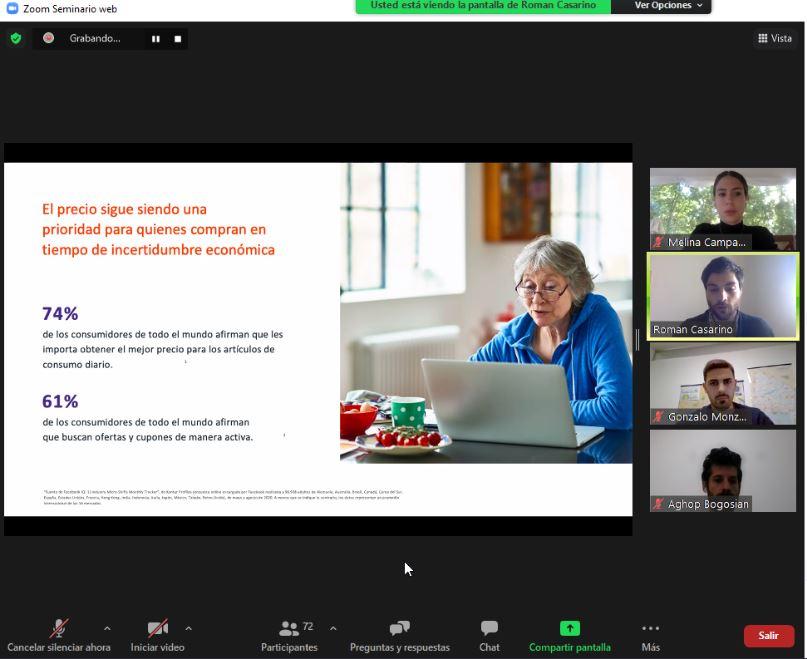Turn on camera with Iniciar video
The image size is (807, 659).
click(157, 629)
